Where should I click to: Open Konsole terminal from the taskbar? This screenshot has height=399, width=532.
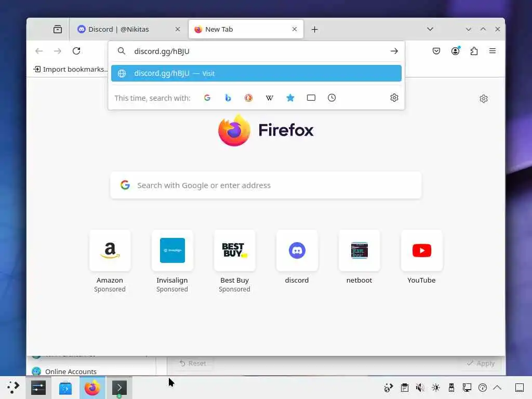pyautogui.click(x=119, y=388)
